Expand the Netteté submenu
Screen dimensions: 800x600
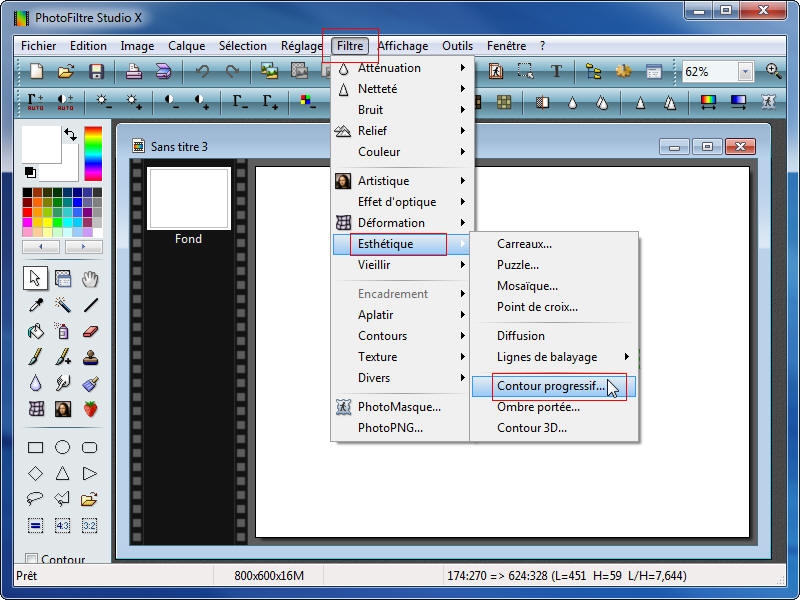pos(403,89)
